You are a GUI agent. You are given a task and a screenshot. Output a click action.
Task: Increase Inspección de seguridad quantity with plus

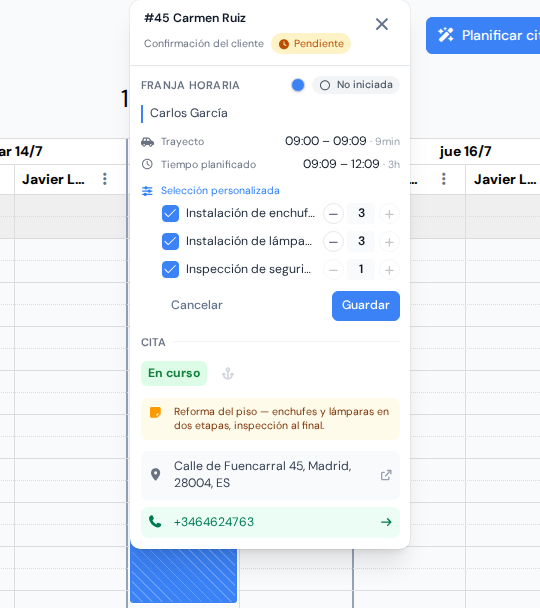click(x=389, y=269)
